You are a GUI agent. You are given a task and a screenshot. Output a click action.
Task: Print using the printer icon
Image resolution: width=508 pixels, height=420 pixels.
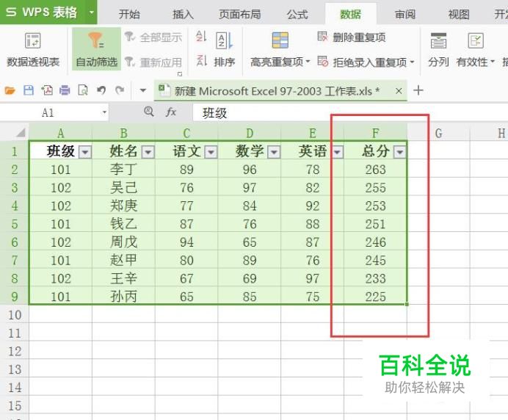(x=65, y=90)
